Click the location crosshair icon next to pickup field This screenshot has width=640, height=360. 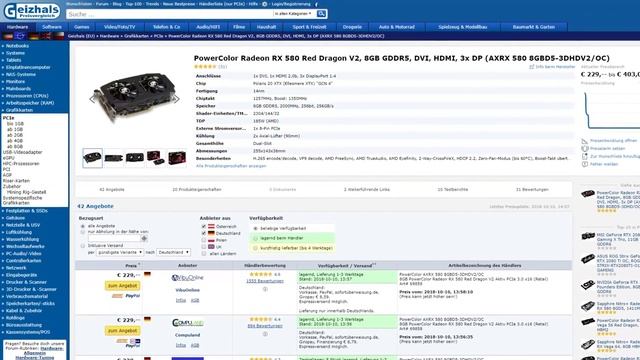[144, 238]
